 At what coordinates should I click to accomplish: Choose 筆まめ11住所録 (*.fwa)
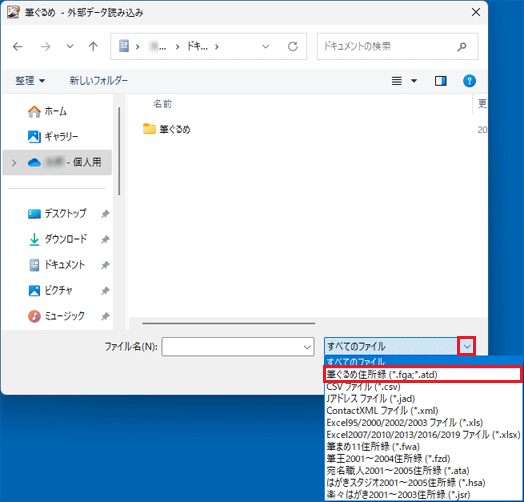point(424,447)
